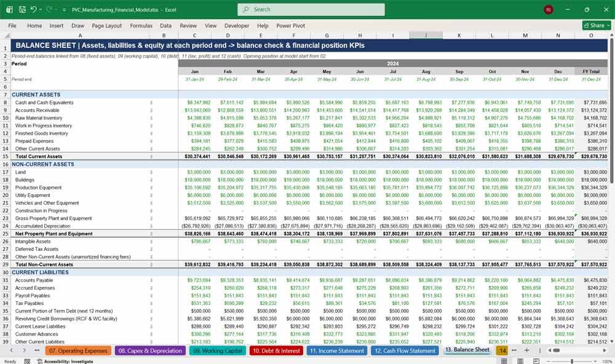Click the Share button

tap(597, 25)
